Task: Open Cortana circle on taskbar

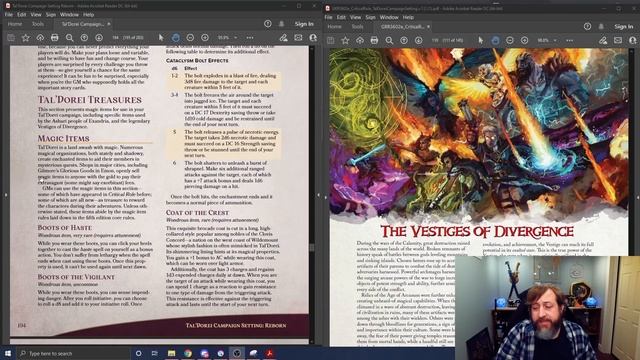Action: tap(138, 353)
